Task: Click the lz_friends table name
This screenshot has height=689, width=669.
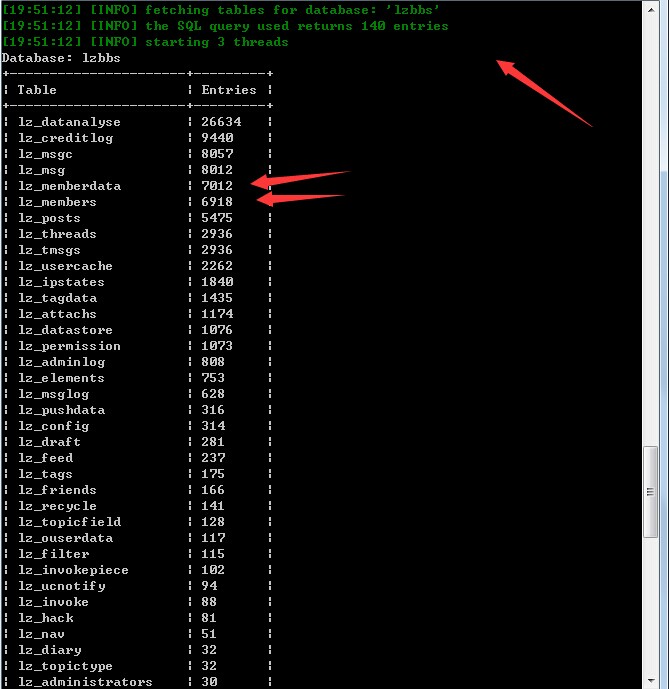Action: (x=57, y=490)
